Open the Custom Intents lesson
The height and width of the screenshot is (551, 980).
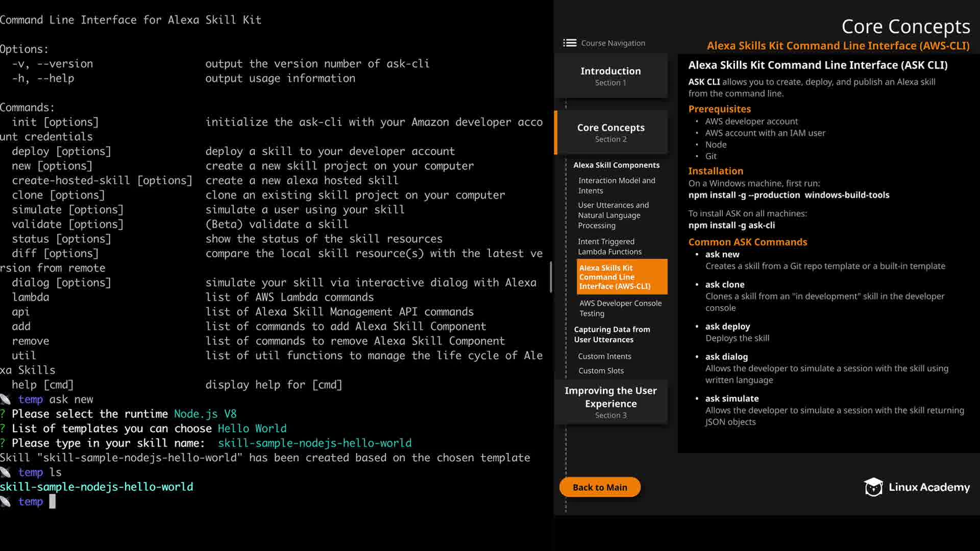604,356
